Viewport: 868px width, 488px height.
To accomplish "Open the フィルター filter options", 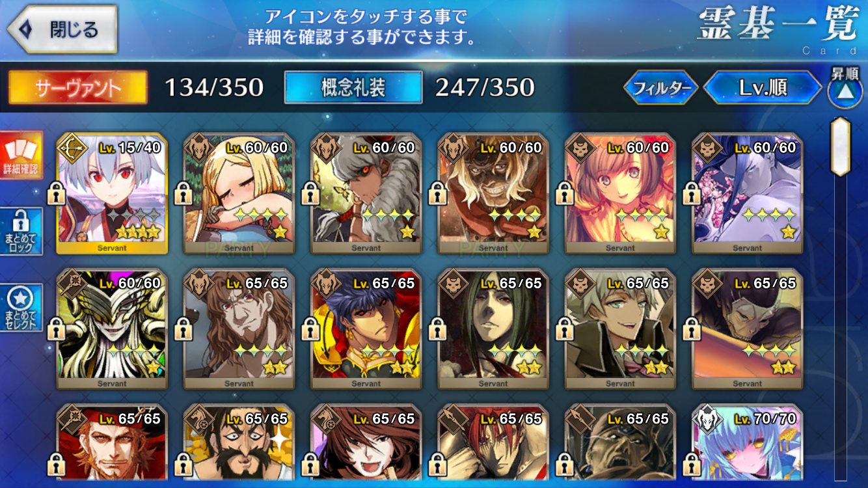I will point(661,88).
